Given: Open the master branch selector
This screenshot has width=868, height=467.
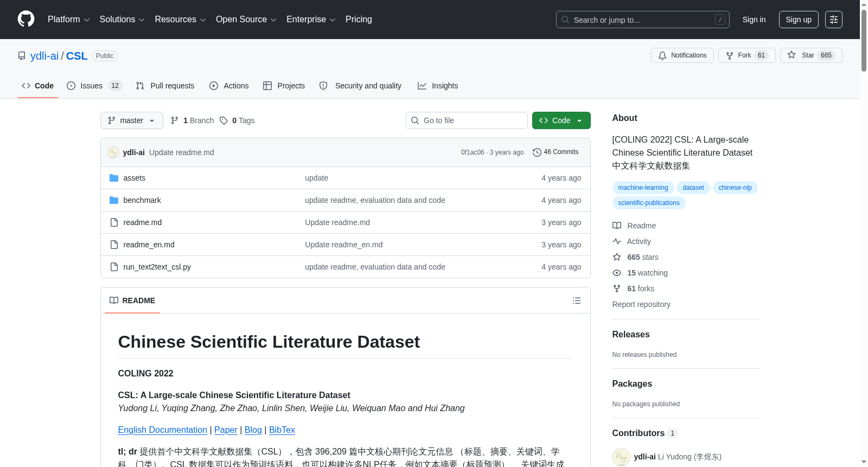Looking at the screenshot, I should (x=132, y=120).
